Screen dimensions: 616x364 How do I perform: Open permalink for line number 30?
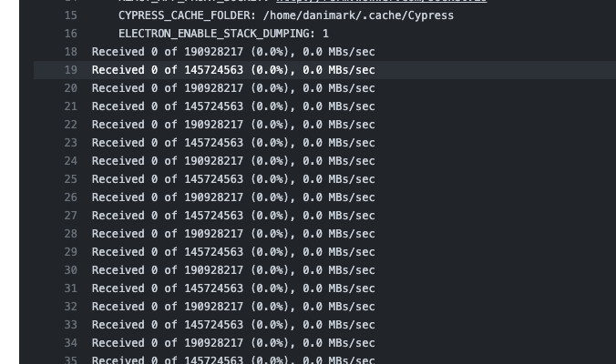click(x=71, y=270)
